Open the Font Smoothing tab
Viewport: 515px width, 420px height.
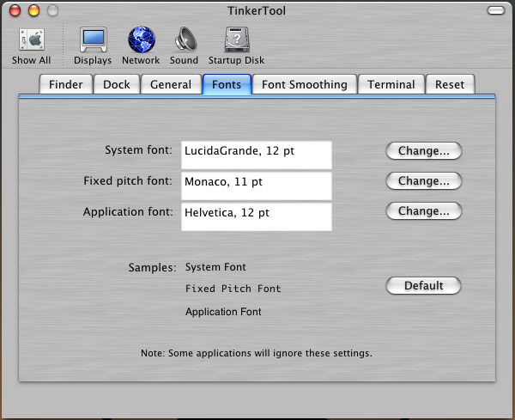click(x=305, y=84)
